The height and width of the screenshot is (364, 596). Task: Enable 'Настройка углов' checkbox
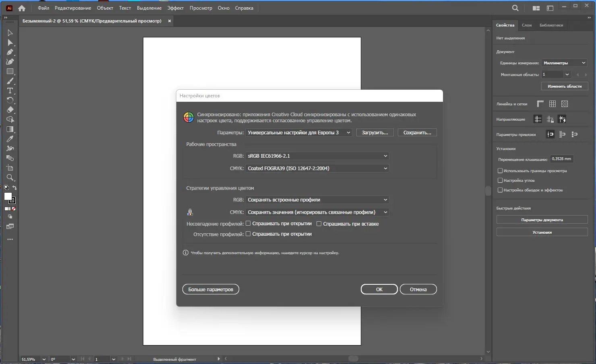click(x=500, y=181)
